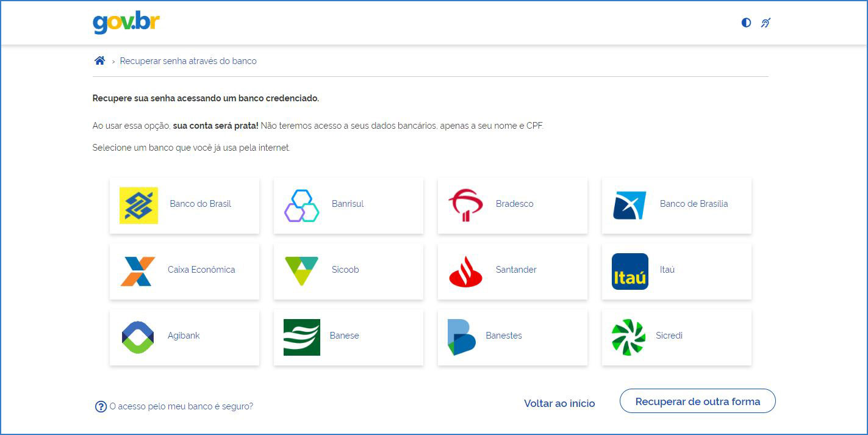Click the Recuperar senha através do banco breadcrumb
This screenshot has width=868, height=435.
(188, 61)
